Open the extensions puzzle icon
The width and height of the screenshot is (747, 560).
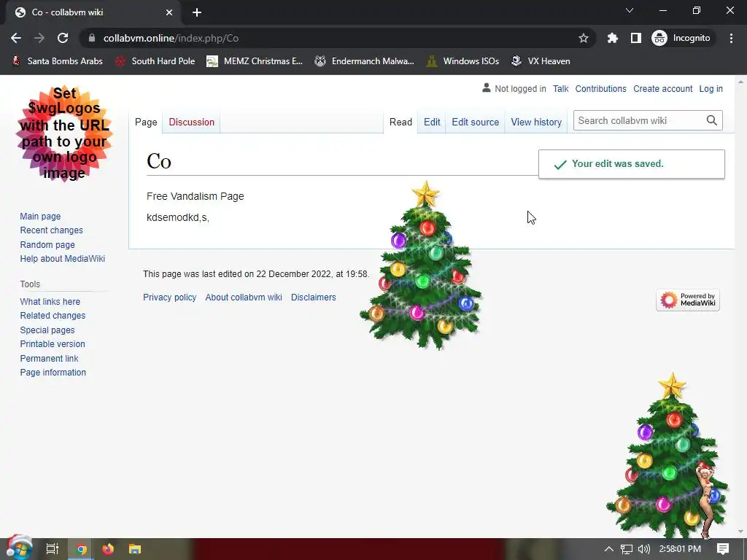pyautogui.click(x=612, y=38)
